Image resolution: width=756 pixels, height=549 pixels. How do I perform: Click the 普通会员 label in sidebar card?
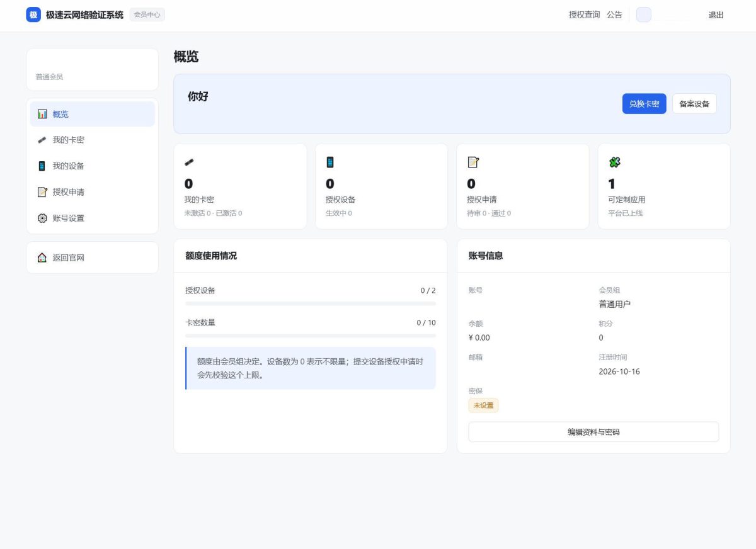coord(49,77)
